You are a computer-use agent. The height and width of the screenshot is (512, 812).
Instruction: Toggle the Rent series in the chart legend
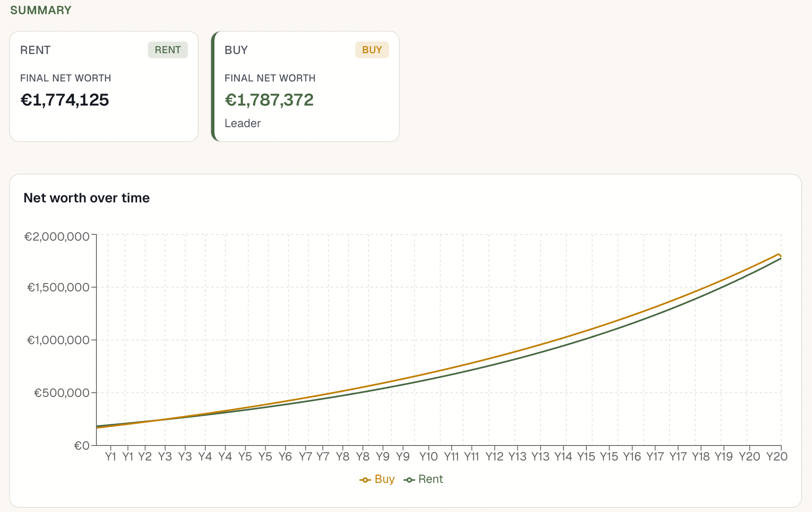point(431,479)
